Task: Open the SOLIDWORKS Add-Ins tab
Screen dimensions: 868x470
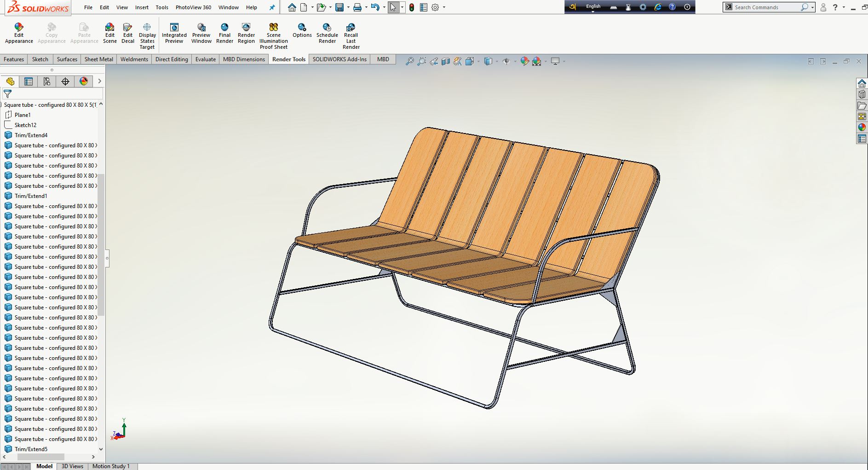Action: point(340,59)
